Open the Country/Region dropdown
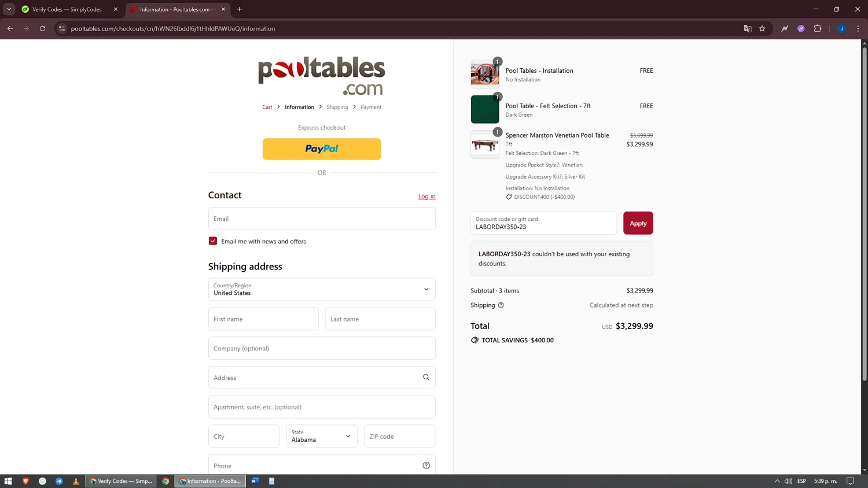The height and width of the screenshot is (488, 868). (x=322, y=289)
